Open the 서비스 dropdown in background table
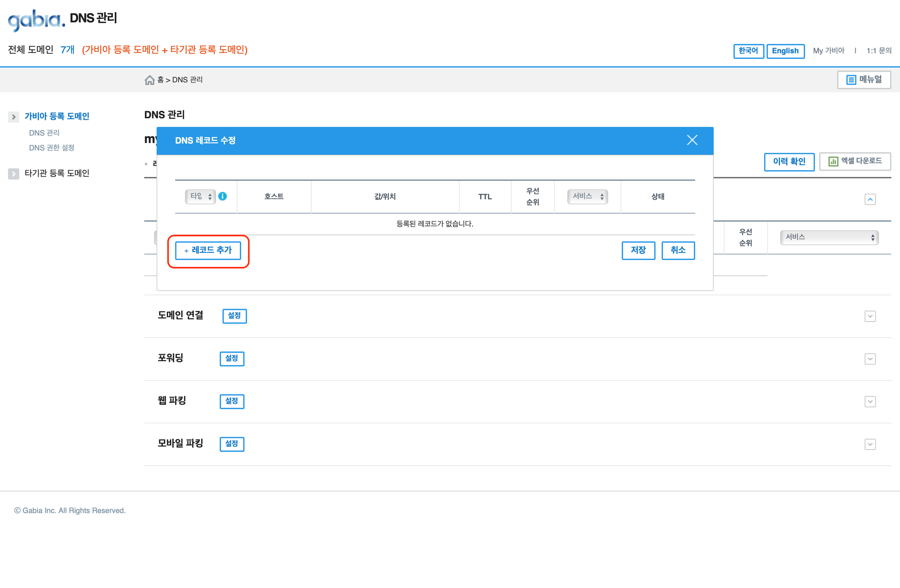This screenshot has height=588, width=900. [829, 237]
